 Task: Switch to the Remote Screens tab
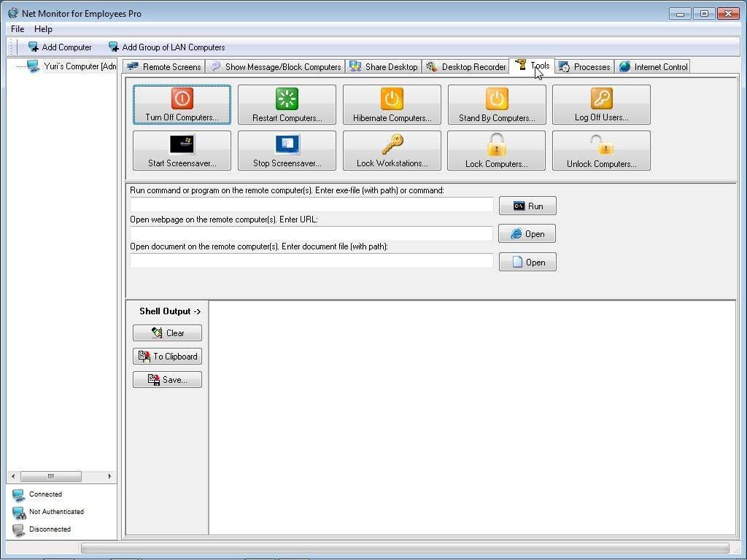(x=164, y=66)
